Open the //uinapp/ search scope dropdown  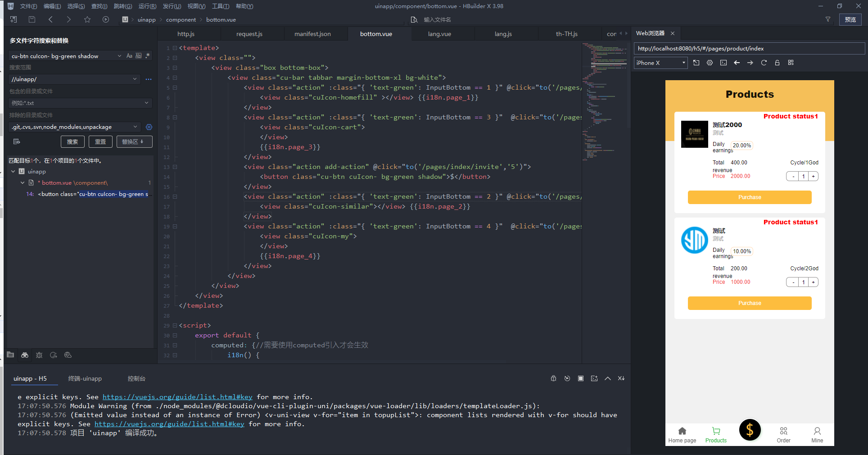pos(135,79)
